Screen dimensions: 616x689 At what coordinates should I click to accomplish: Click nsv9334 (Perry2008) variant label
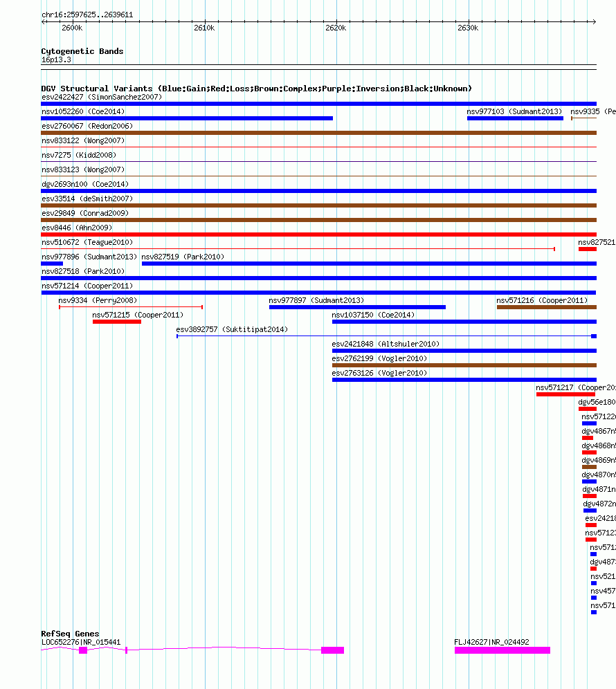98,300
